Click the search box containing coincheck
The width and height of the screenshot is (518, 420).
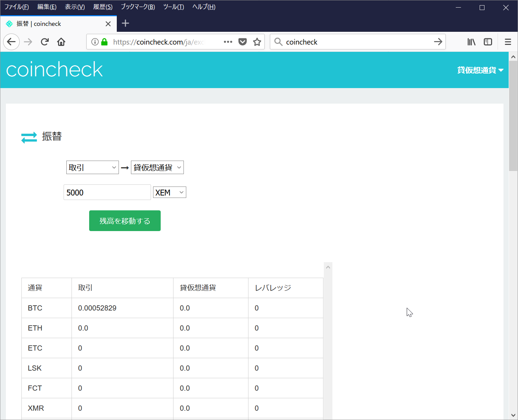click(x=358, y=42)
